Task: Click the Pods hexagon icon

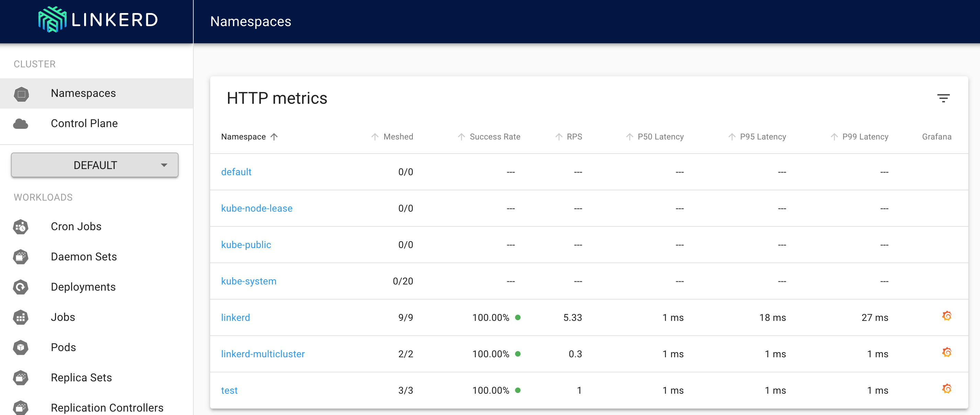Action: pyautogui.click(x=21, y=347)
